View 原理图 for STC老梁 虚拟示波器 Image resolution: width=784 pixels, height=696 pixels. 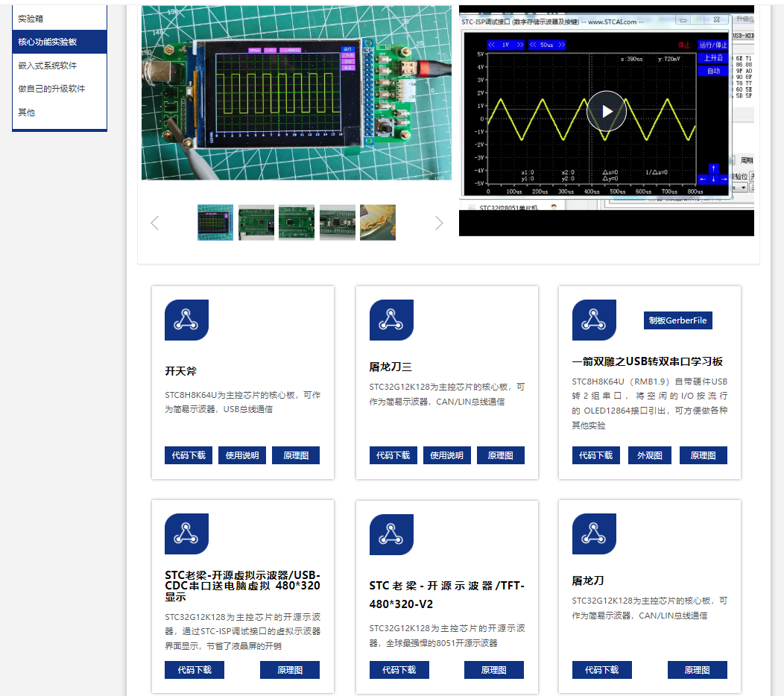(x=289, y=670)
